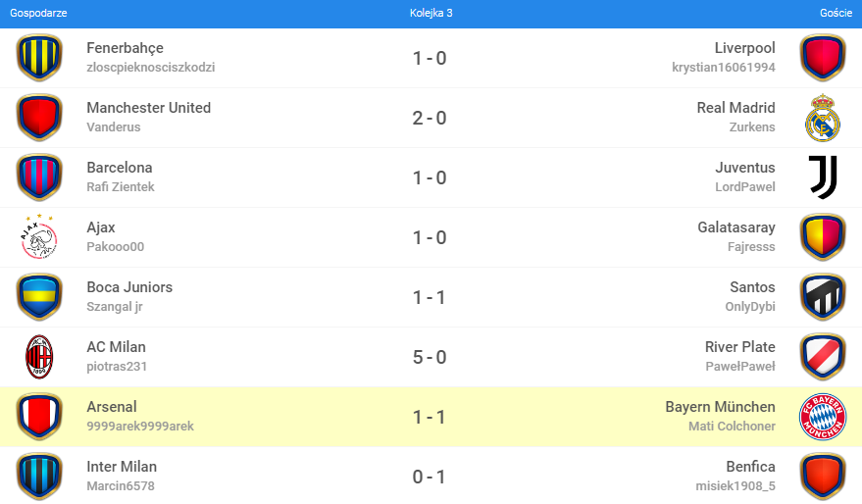Click the Ajax club logo

point(39,237)
